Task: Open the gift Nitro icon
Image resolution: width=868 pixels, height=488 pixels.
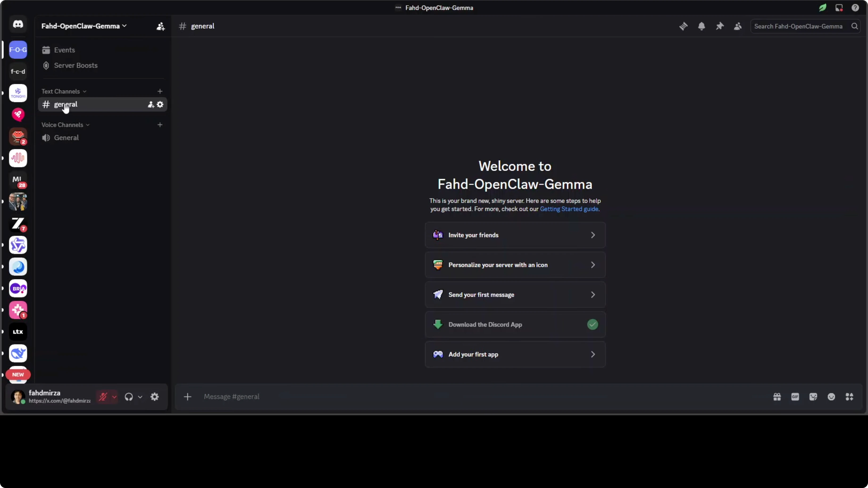Action: pyautogui.click(x=777, y=397)
